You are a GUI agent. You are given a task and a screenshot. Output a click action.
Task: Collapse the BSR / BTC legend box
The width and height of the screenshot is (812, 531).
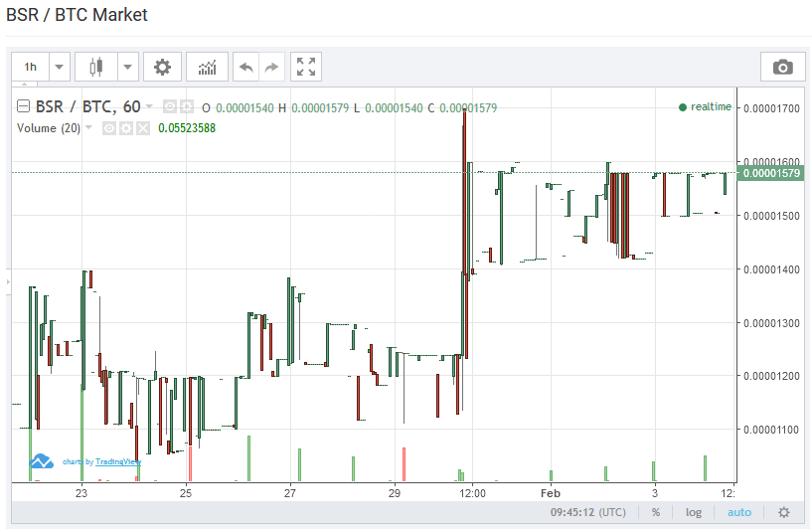(x=23, y=106)
